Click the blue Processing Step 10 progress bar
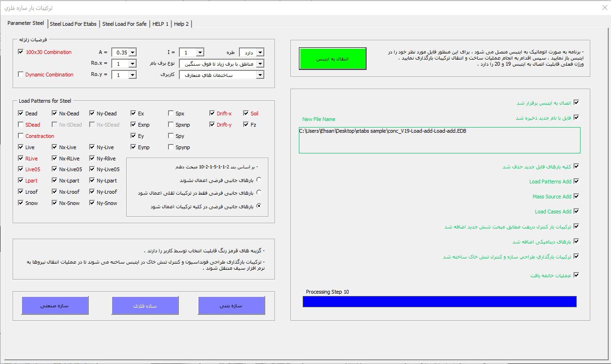The height and width of the screenshot is (364, 611). [x=440, y=302]
